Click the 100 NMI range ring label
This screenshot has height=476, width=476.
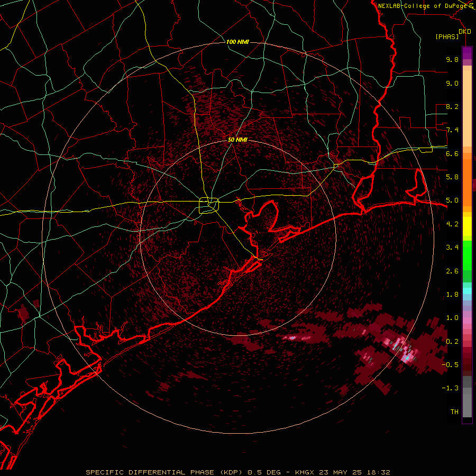[x=237, y=42]
